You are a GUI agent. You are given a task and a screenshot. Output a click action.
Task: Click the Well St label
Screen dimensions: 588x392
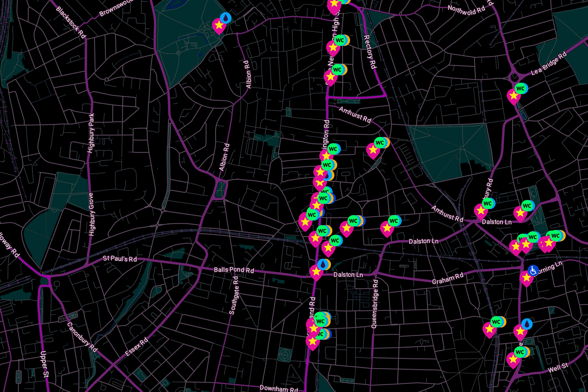pos(558,368)
